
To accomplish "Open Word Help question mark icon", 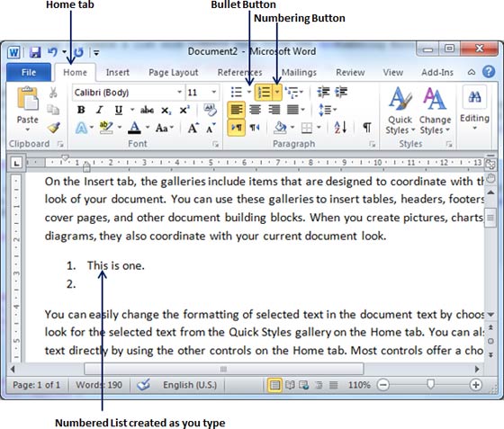I will point(489,72).
